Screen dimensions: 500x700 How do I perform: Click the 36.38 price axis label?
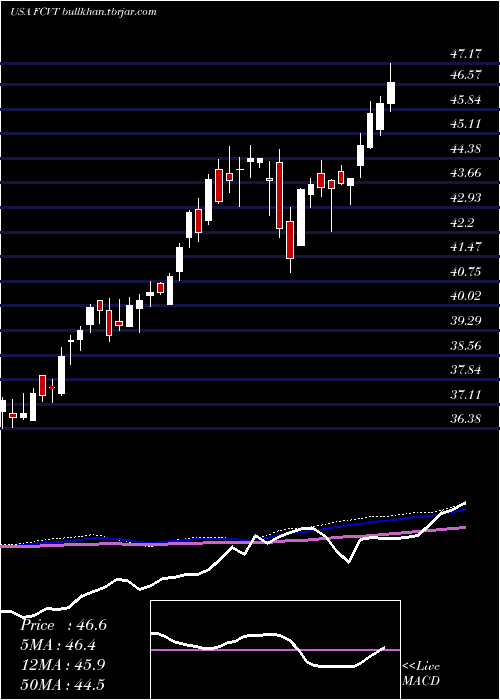pyautogui.click(x=466, y=419)
